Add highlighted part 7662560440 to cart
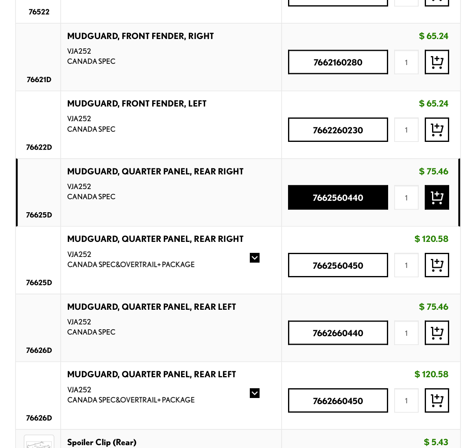The image size is (476, 448). pyautogui.click(x=437, y=198)
